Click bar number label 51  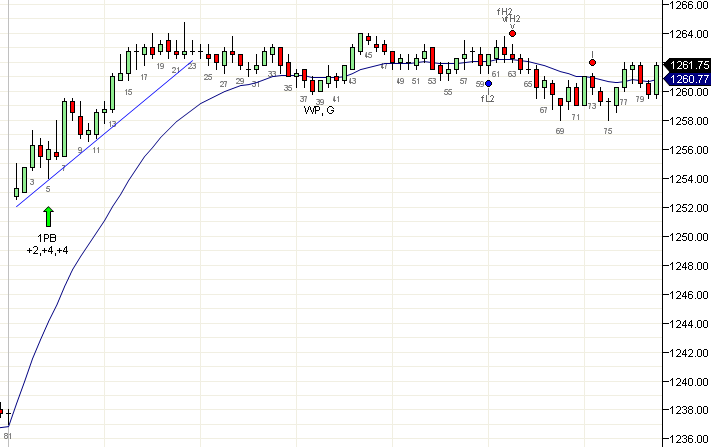(x=416, y=82)
